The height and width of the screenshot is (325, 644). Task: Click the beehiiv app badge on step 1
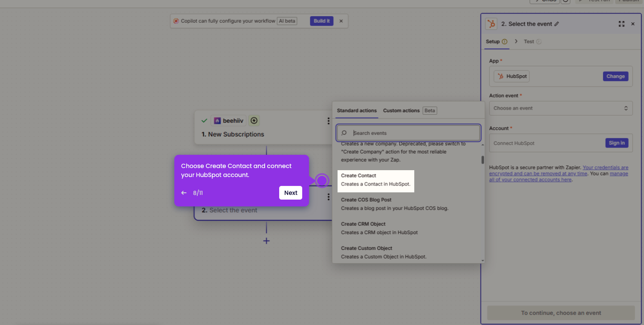(x=228, y=121)
